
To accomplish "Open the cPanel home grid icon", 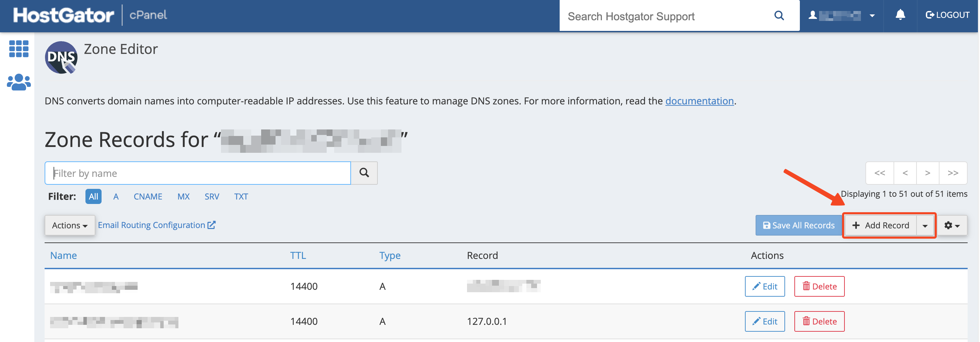I will coord(19,49).
